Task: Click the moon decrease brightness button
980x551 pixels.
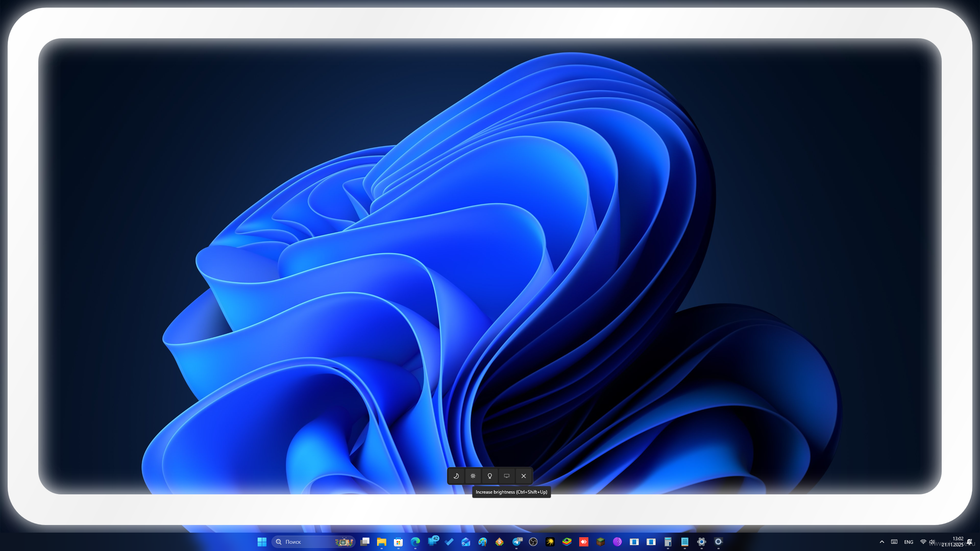Action: click(456, 476)
